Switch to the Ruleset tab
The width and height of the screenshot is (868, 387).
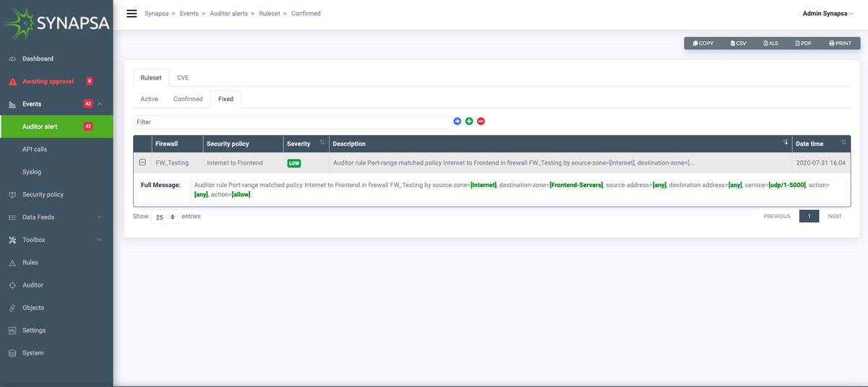[x=151, y=77]
